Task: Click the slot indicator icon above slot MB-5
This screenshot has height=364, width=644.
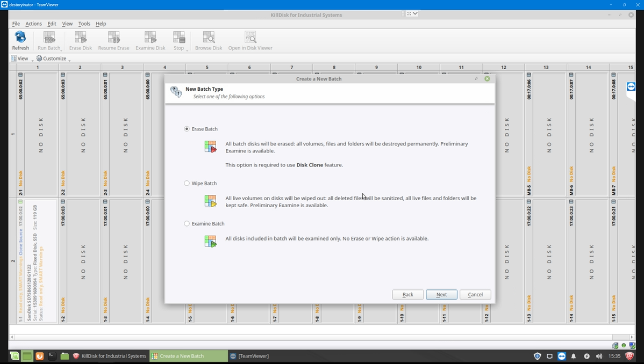Action: coord(528,75)
